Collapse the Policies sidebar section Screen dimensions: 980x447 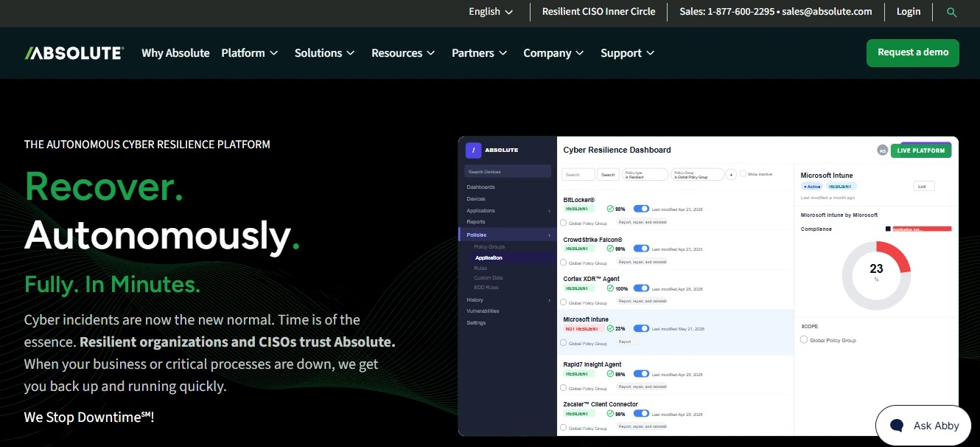508,235
